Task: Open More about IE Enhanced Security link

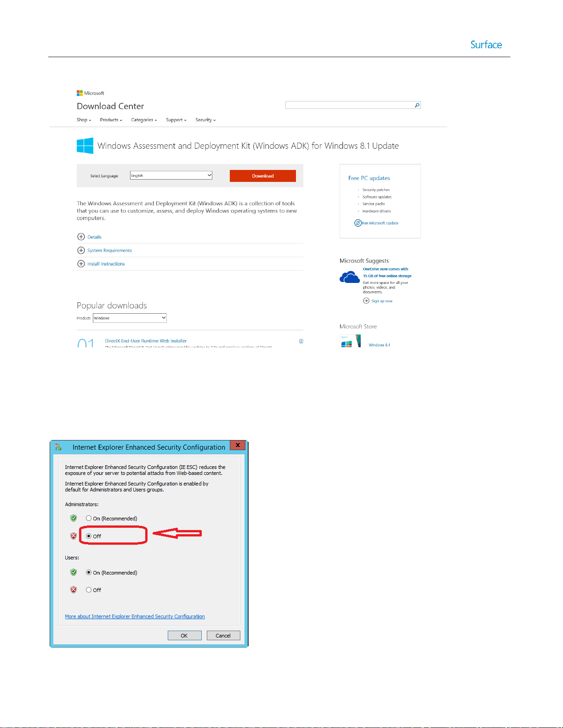Action: click(135, 616)
